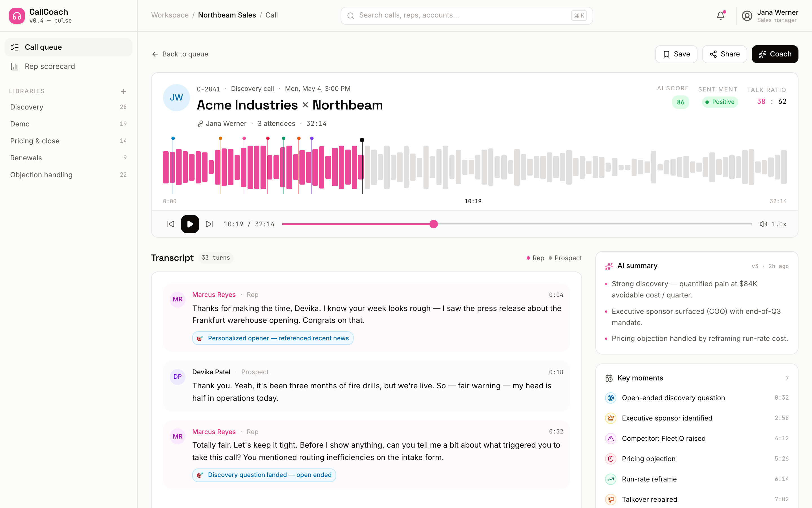Skip to previous segment button
Image resolution: width=812 pixels, height=508 pixels.
tap(171, 224)
